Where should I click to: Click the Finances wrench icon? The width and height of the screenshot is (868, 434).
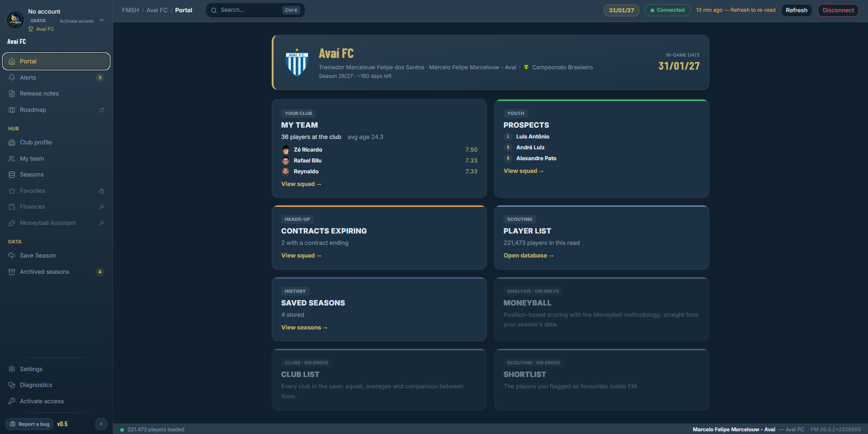pos(102,207)
